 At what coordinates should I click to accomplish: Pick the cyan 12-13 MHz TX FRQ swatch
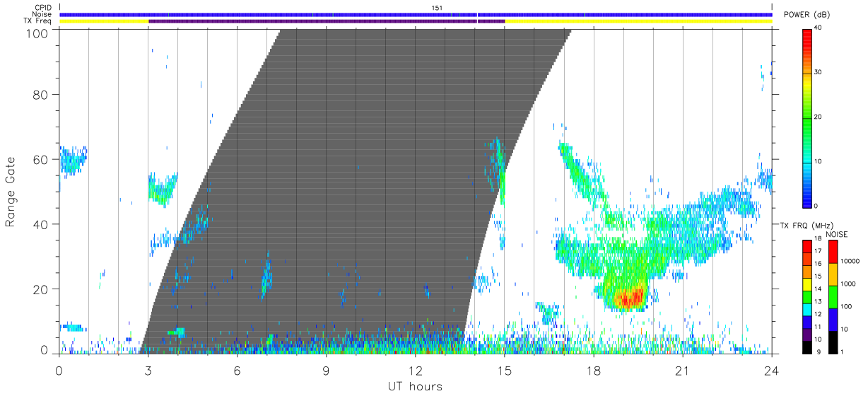click(807, 308)
